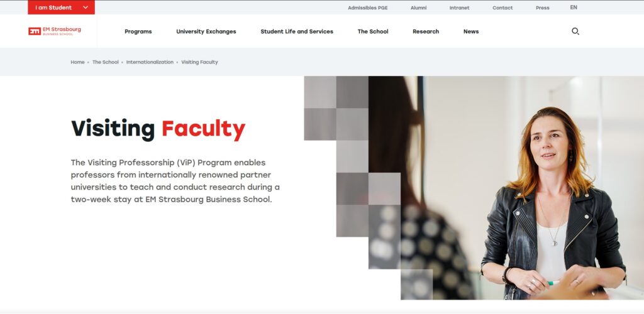The width and height of the screenshot is (644, 314).
Task: Visit the Alumni link
Action: (418, 8)
